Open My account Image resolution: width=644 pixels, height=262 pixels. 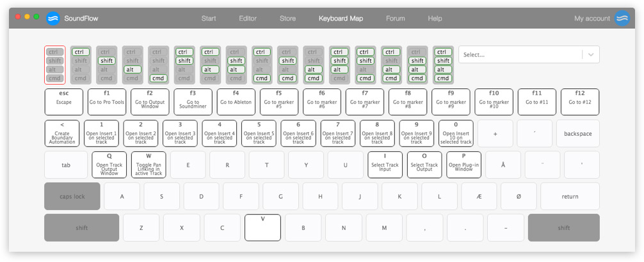(x=592, y=19)
